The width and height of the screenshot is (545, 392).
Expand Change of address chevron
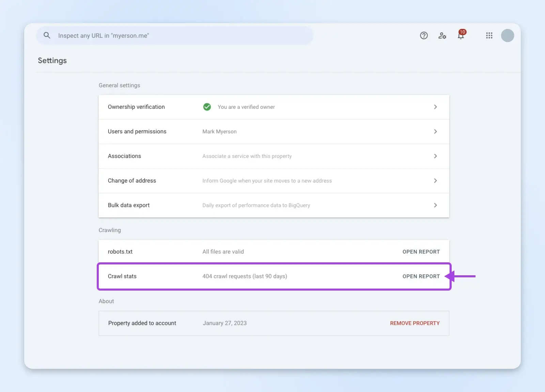[435, 181]
